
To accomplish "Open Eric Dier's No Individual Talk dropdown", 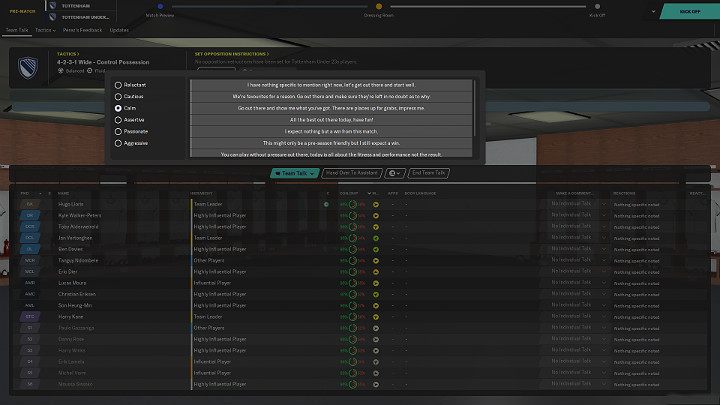I will click(x=574, y=271).
